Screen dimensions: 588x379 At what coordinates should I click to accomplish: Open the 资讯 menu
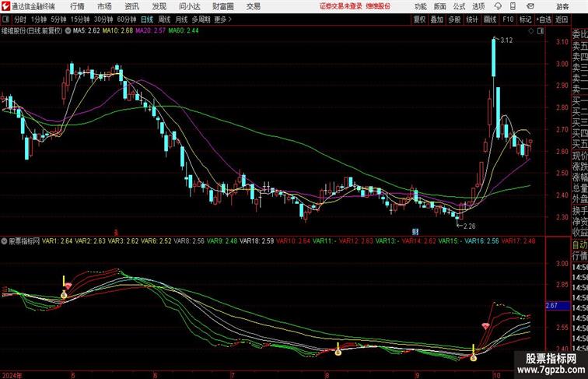tap(131, 6)
